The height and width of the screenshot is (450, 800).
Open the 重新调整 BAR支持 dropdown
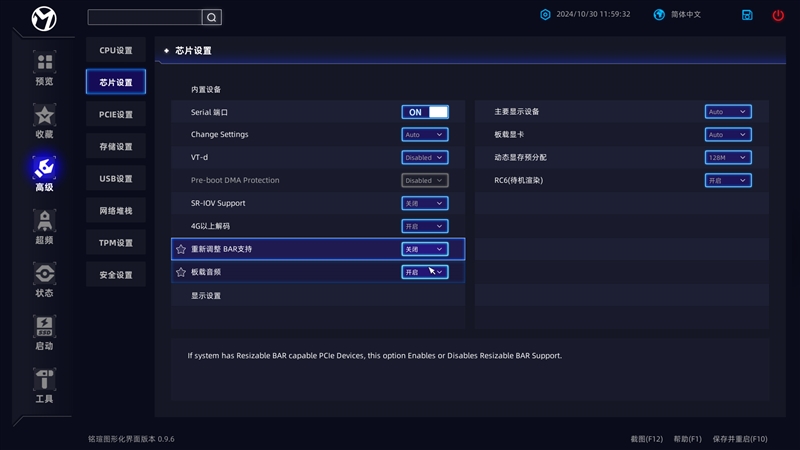tap(425, 249)
